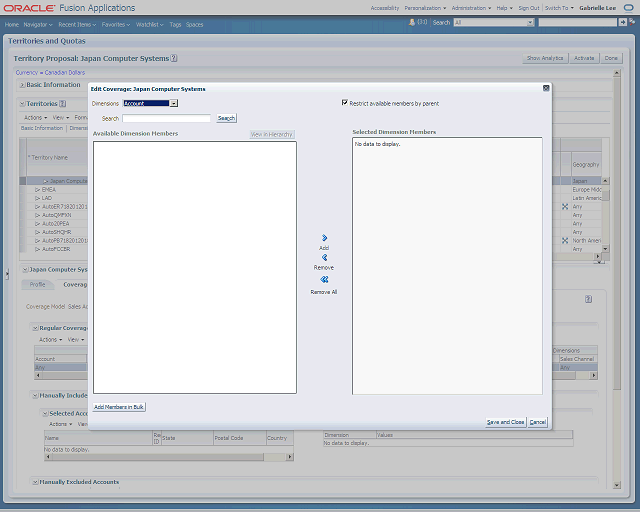
Task: Close the Edit Coverage dialog
Action: tap(546, 88)
